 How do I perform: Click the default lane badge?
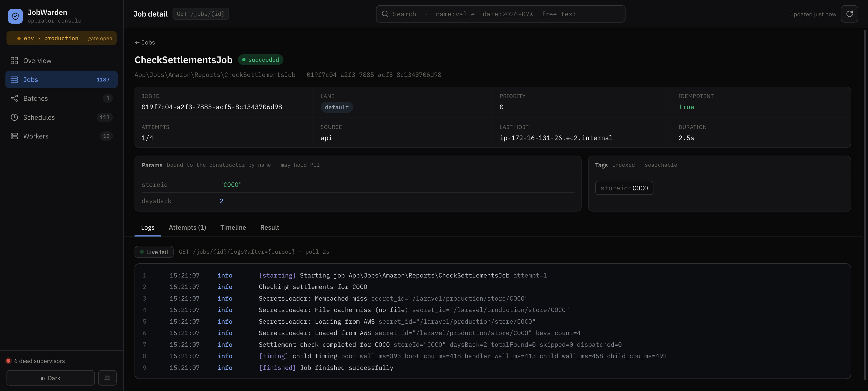[x=337, y=107]
